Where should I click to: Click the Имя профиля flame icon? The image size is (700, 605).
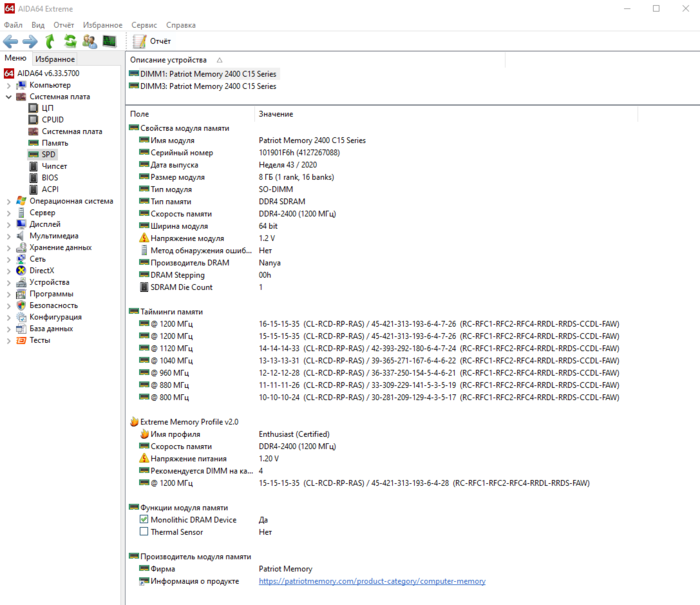tap(144, 434)
